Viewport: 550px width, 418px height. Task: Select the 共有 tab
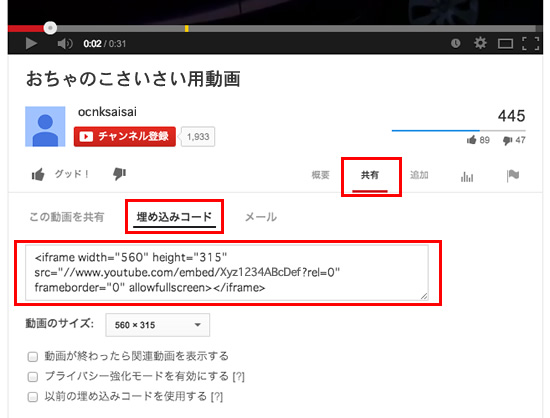pyautogui.click(x=370, y=175)
